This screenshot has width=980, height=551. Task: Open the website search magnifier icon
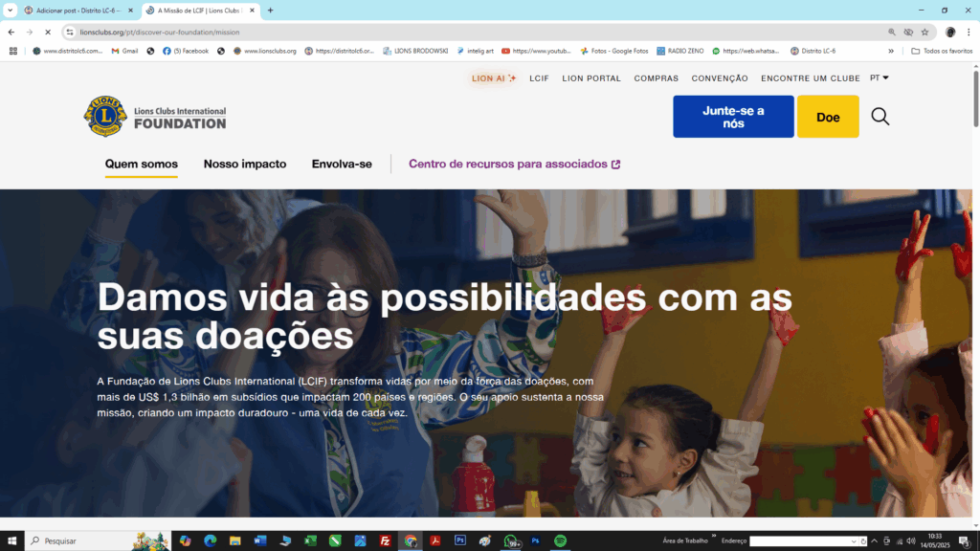[880, 117]
